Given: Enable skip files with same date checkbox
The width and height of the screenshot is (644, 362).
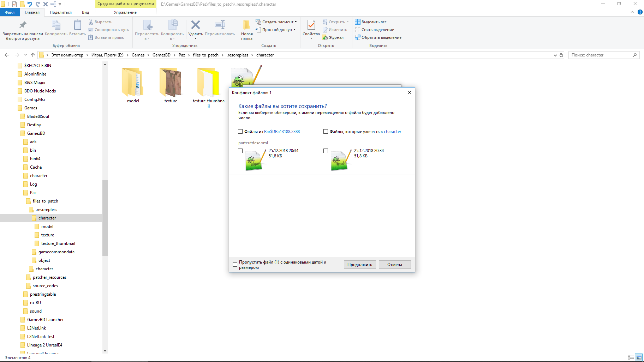Looking at the screenshot, I should 235,265.
